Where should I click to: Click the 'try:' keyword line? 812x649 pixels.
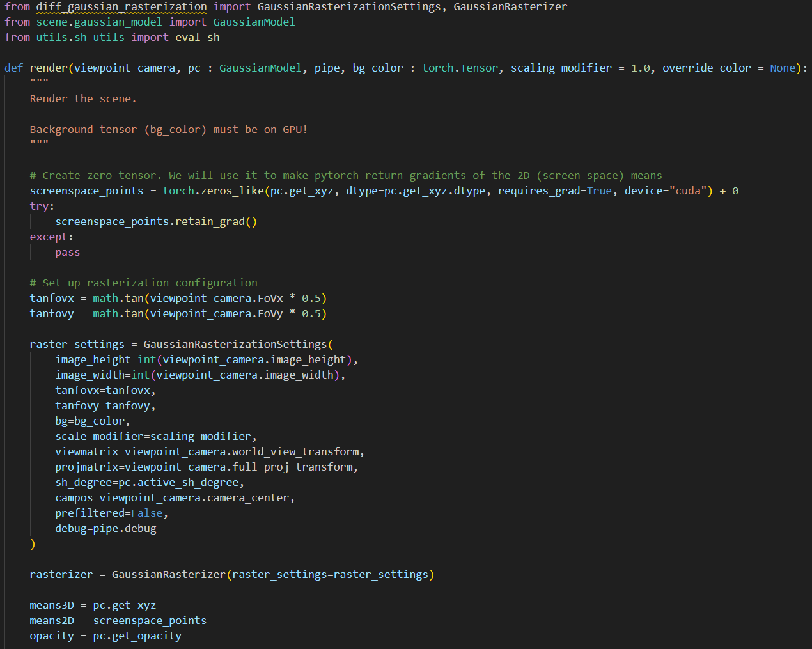42,207
